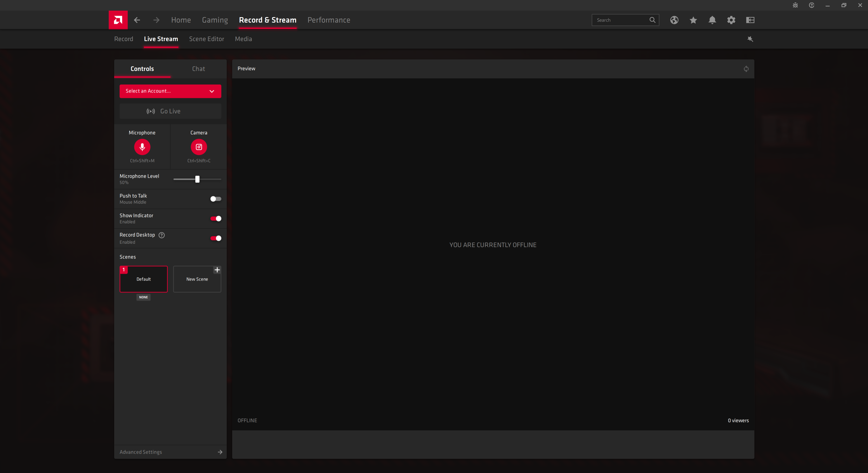Click the Microphone Level slider handle
Viewport: 868px width, 473px height.
pyautogui.click(x=198, y=179)
